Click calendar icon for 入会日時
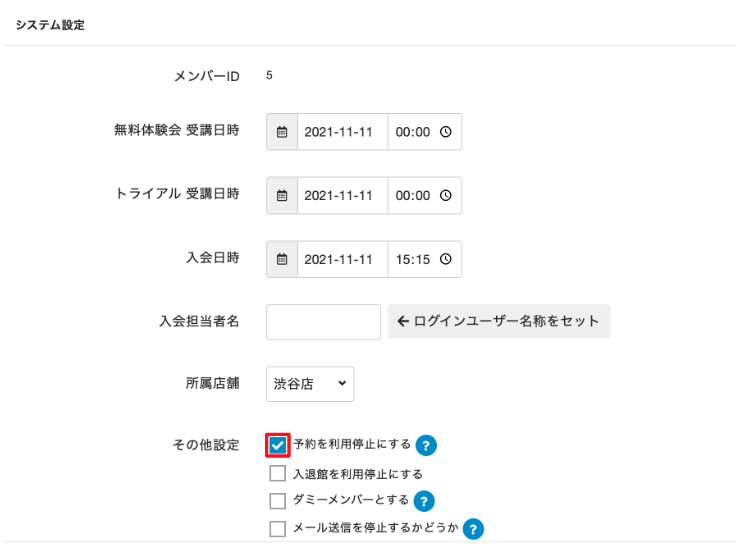This screenshot has width=749, height=548. pos(282,259)
